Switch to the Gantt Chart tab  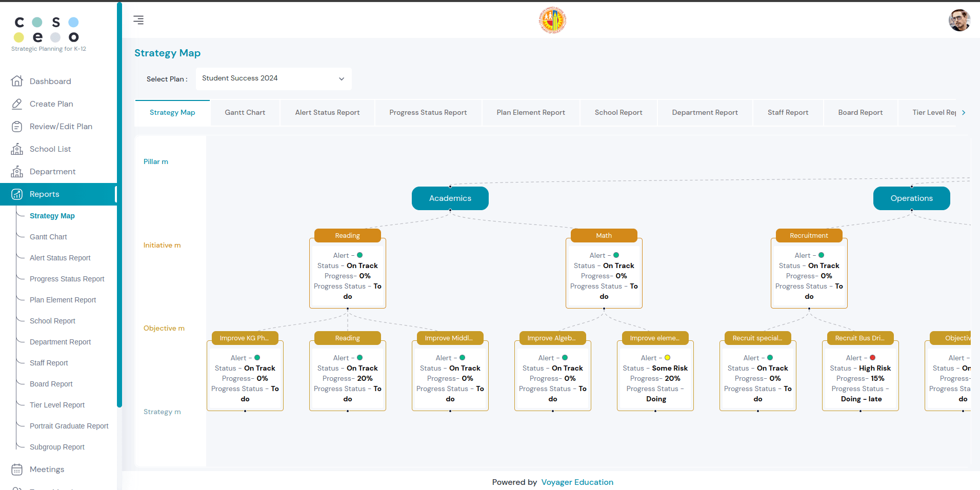pyautogui.click(x=245, y=112)
